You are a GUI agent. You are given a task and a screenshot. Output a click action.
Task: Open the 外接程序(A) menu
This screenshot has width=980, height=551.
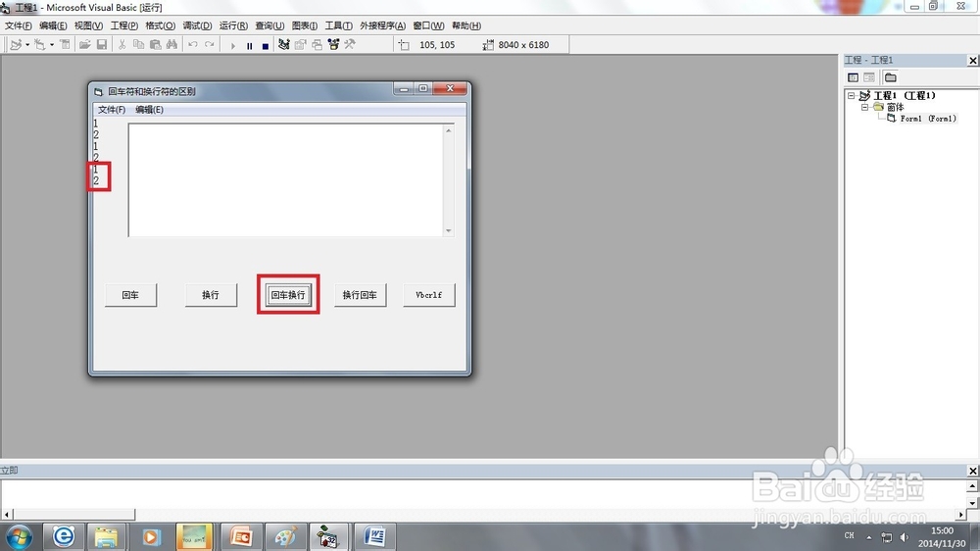pyautogui.click(x=382, y=25)
